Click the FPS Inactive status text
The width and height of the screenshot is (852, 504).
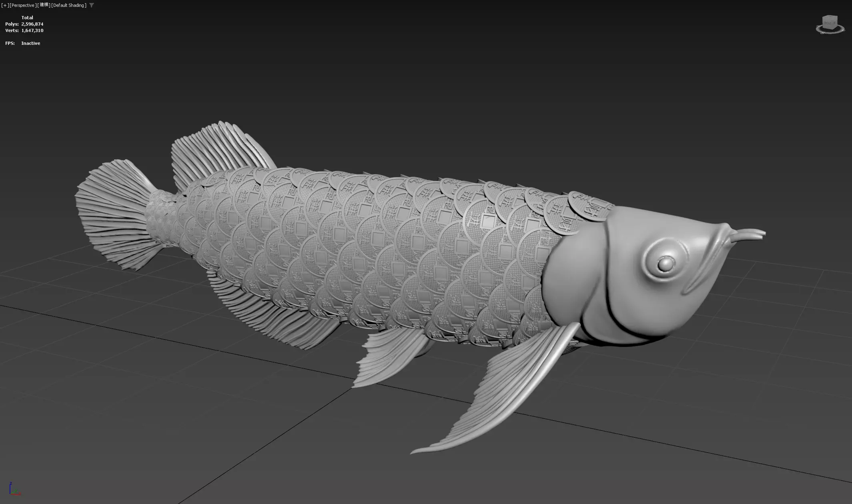tap(31, 43)
